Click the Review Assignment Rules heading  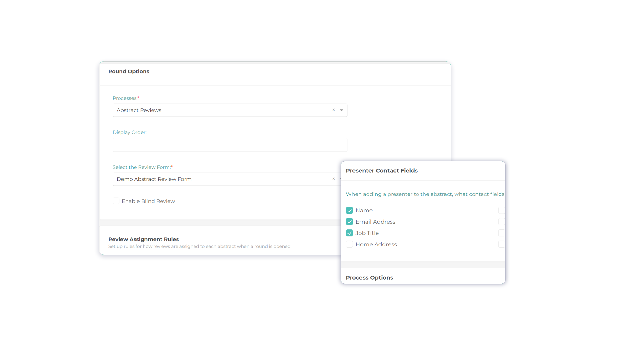click(143, 239)
